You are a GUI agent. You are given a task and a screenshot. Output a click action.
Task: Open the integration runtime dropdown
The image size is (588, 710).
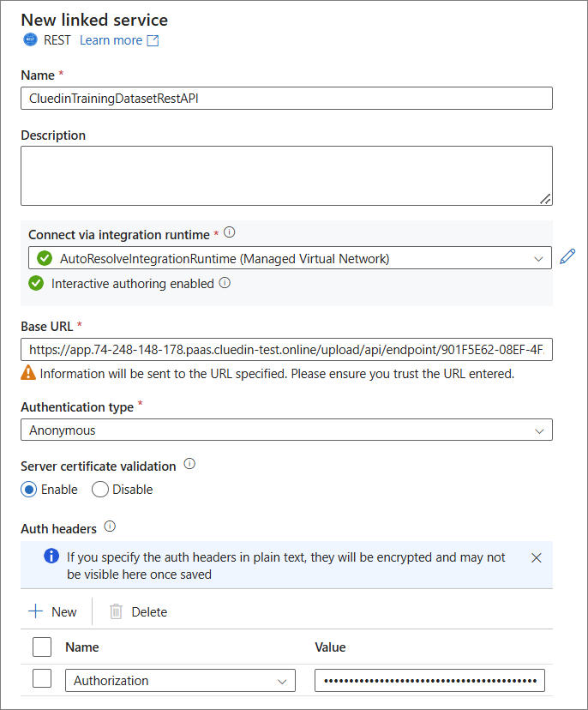click(x=538, y=257)
